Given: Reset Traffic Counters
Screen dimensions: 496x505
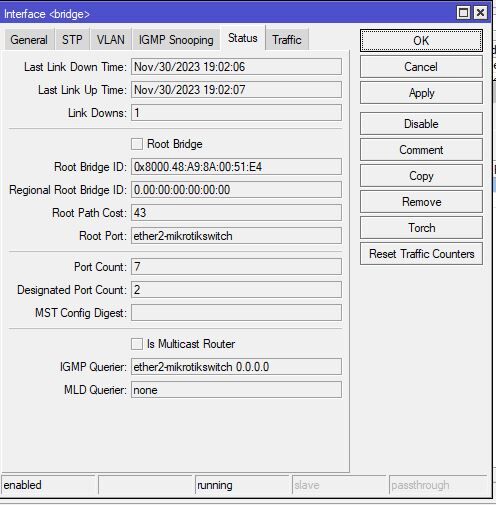Looking at the screenshot, I should [421, 254].
